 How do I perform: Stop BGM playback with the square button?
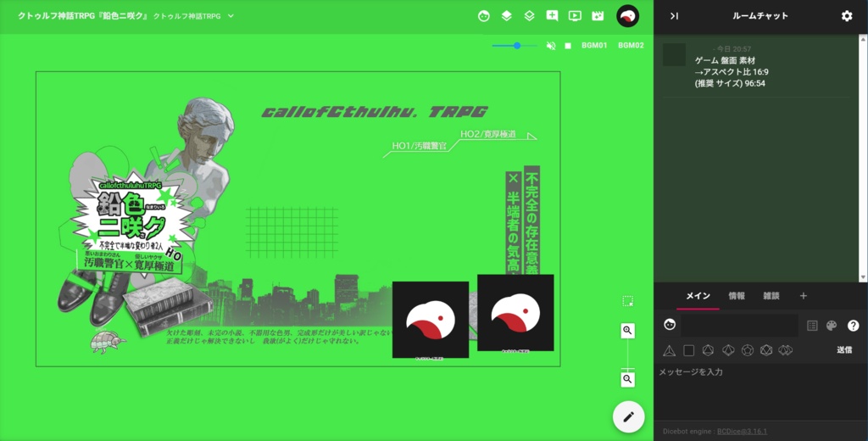[x=568, y=46]
